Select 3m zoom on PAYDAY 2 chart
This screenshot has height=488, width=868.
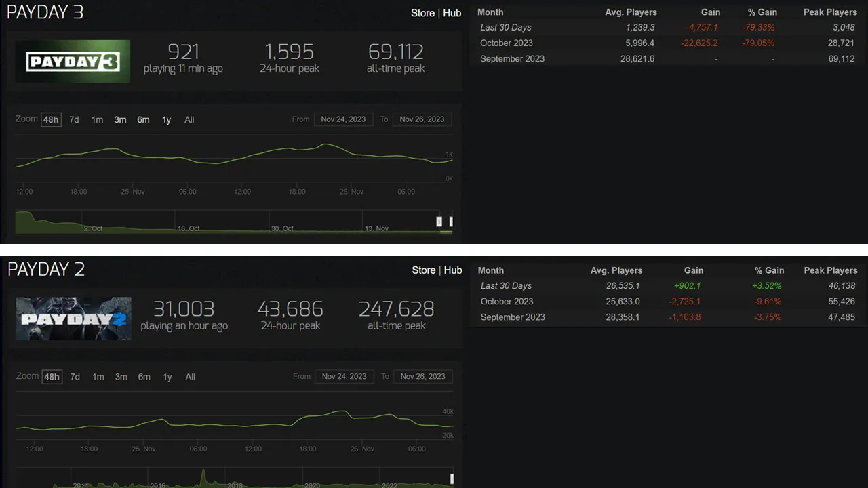pos(121,377)
